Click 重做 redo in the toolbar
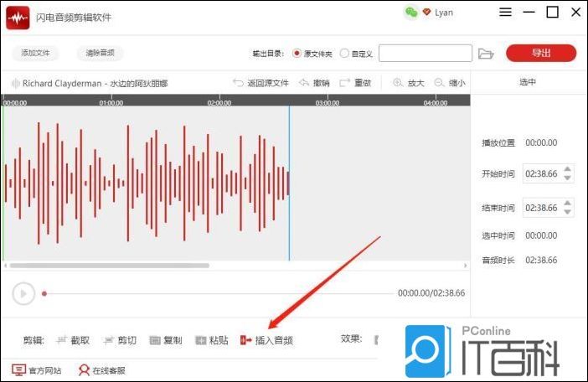The image size is (588, 382). coord(355,83)
